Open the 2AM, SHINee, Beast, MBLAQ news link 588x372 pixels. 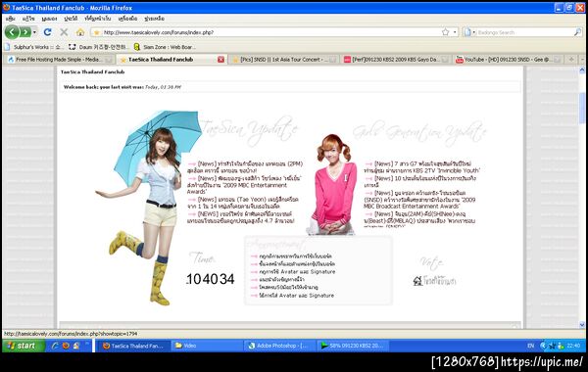click(419, 218)
